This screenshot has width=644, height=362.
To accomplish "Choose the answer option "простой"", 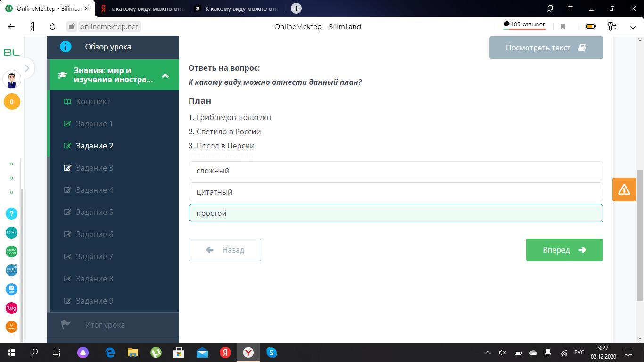I will (x=396, y=213).
